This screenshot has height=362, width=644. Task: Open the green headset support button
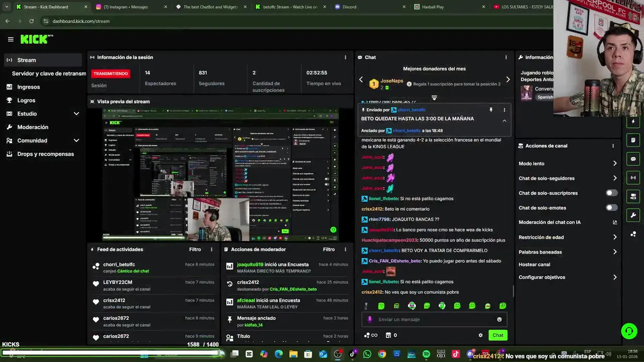coord(629,331)
